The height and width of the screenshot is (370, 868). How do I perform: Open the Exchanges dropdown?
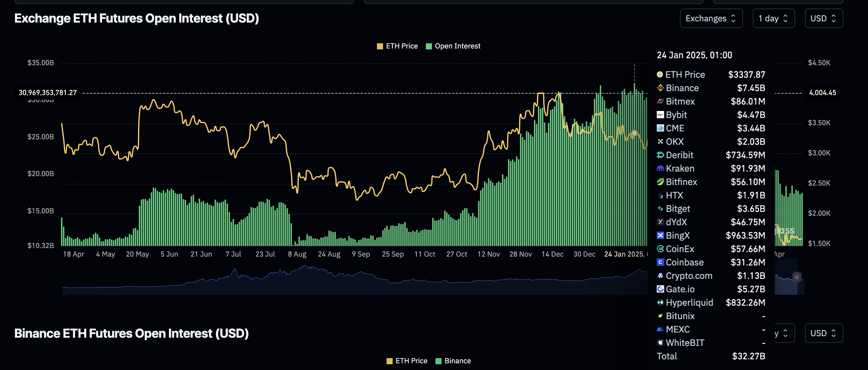point(711,18)
